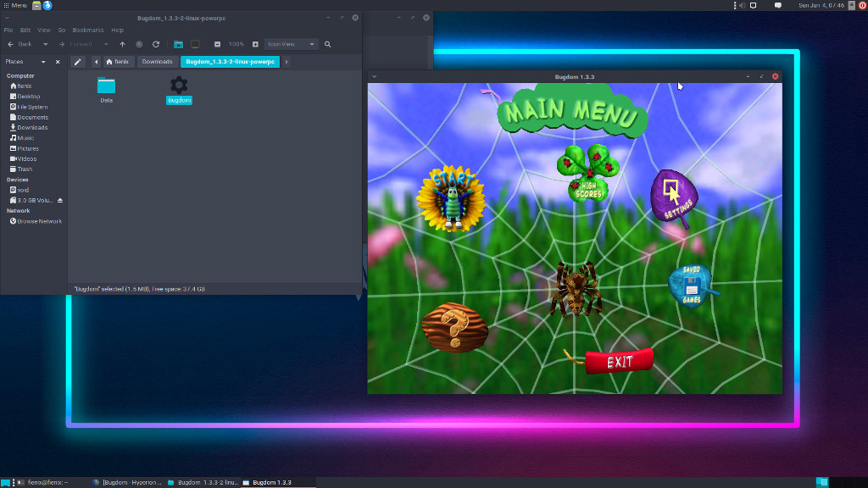Go to the home folder toolbar icon
The height and width of the screenshot is (488, 868).
(x=178, y=44)
